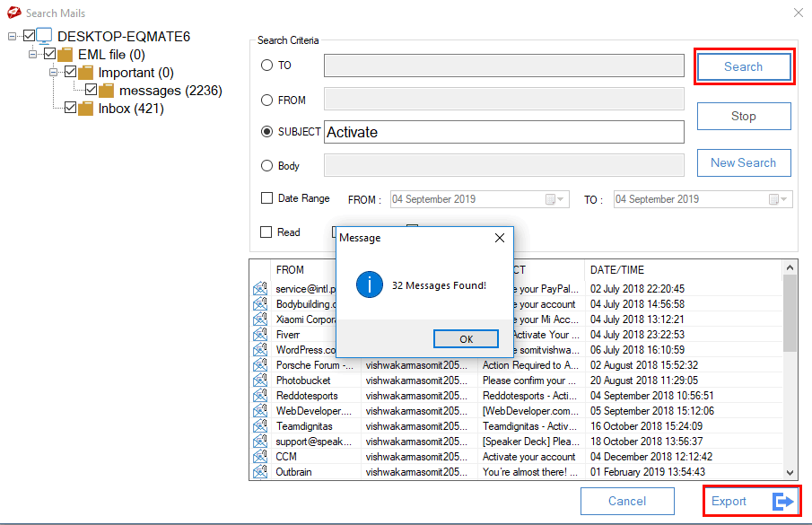Collapse the Important folder node

click(x=54, y=73)
